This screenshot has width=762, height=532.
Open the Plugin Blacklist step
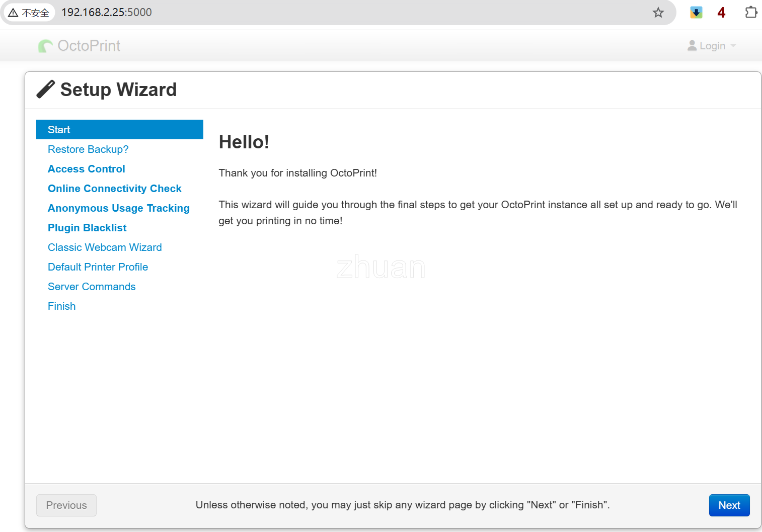pos(87,228)
